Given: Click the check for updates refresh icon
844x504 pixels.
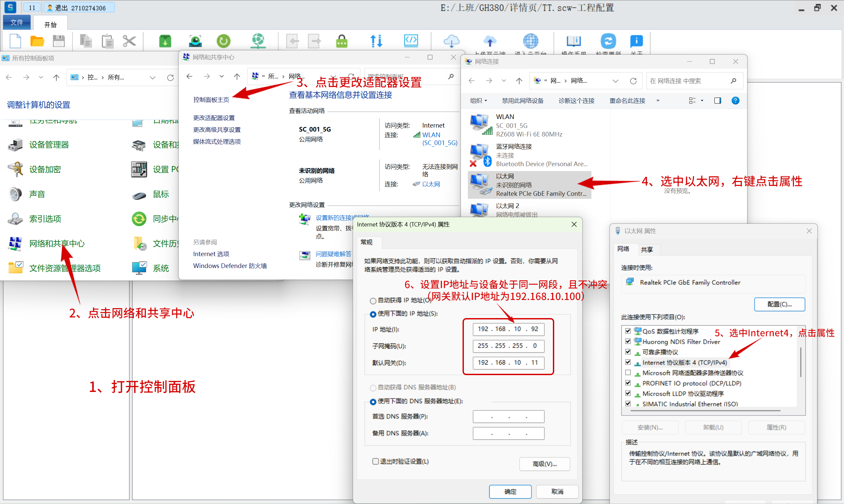Looking at the screenshot, I should click(608, 42).
